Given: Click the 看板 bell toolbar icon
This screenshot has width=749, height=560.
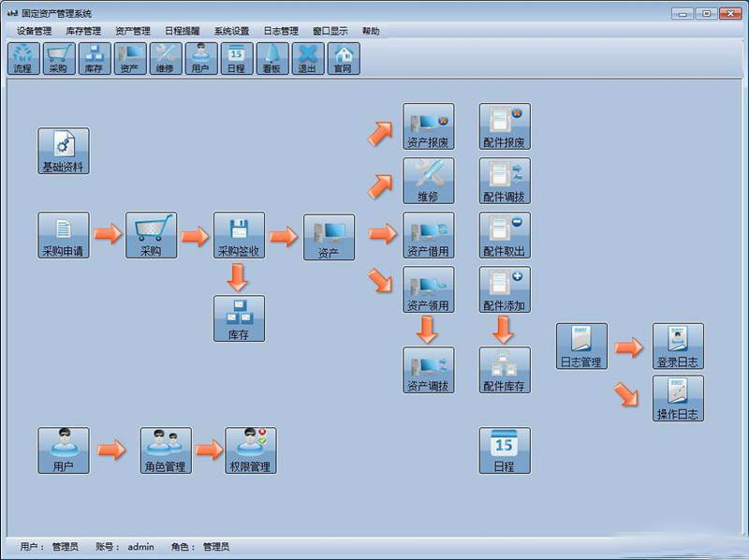Looking at the screenshot, I should click(272, 58).
